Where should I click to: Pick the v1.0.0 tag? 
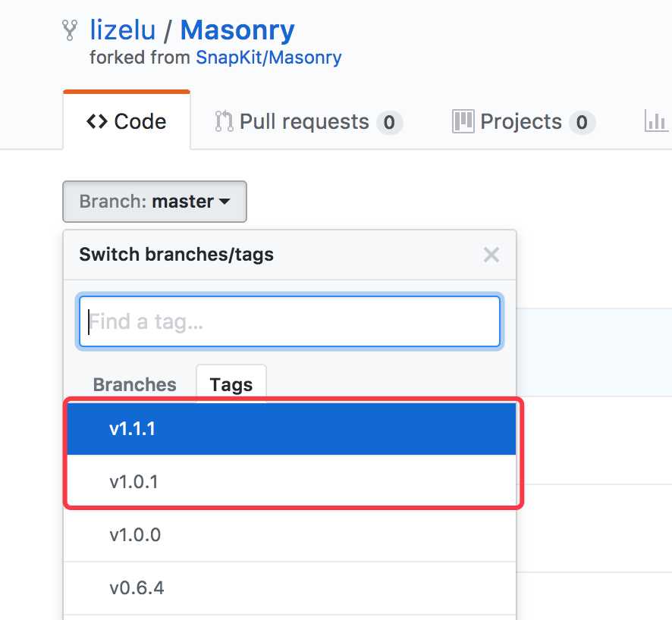point(290,535)
